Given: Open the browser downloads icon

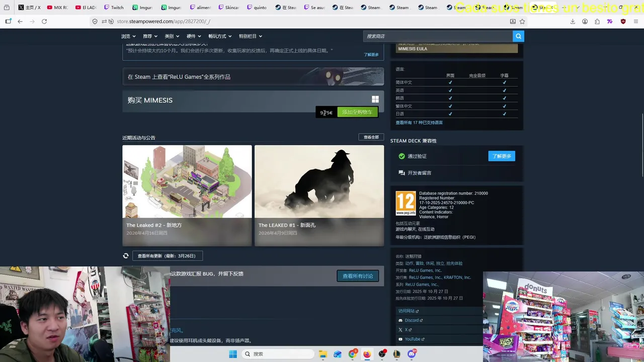Looking at the screenshot, I should pos(573,21).
